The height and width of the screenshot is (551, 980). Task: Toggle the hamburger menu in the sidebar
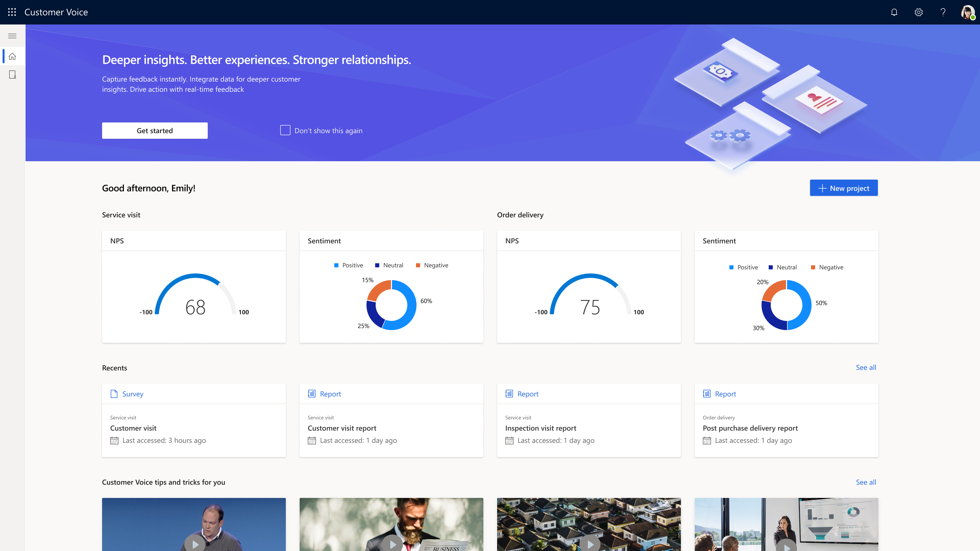(x=12, y=36)
